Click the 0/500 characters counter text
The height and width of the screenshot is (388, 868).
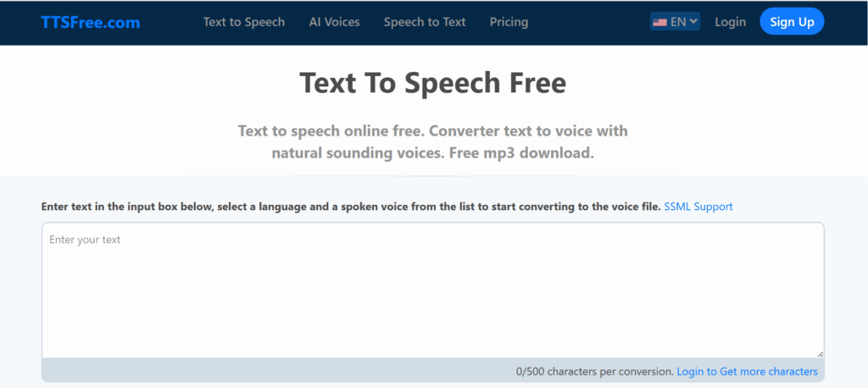[594, 372]
